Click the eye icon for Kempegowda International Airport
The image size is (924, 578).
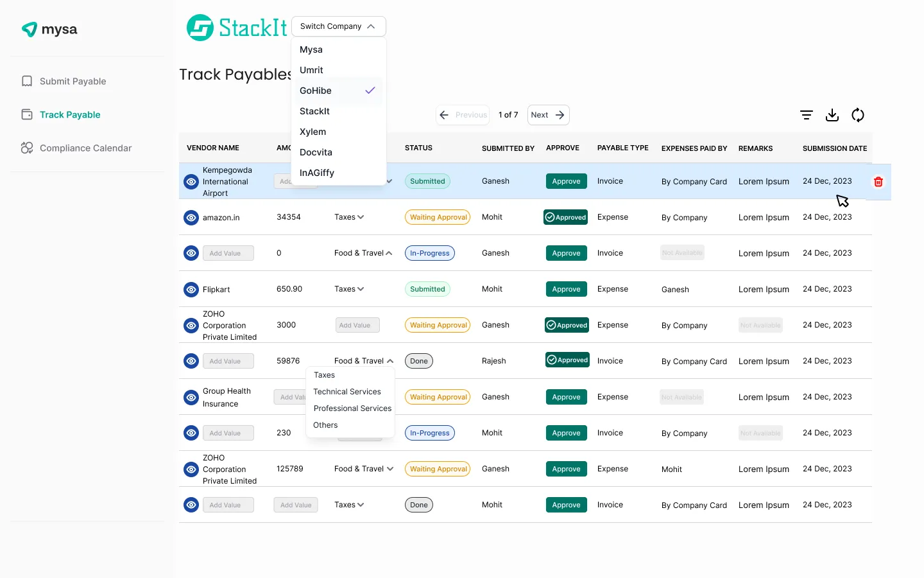click(191, 182)
